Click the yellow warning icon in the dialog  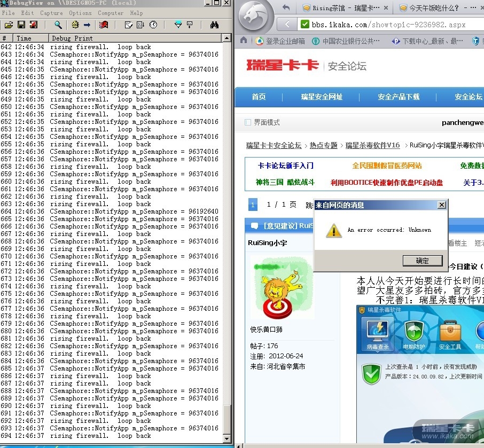(334, 231)
